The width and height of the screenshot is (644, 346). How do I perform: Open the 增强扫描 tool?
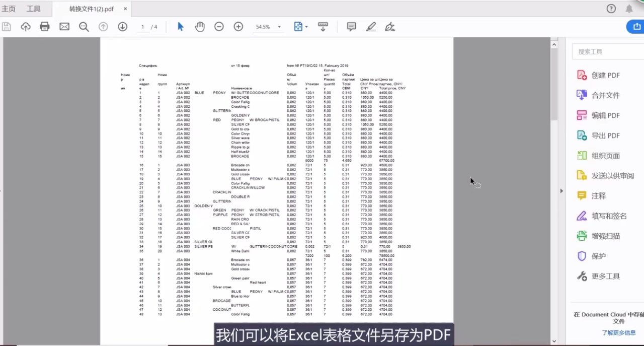click(598, 236)
